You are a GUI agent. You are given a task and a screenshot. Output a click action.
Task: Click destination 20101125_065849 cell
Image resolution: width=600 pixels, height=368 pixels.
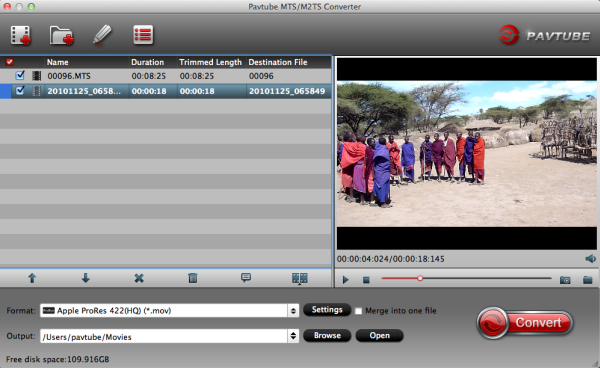coord(287,91)
